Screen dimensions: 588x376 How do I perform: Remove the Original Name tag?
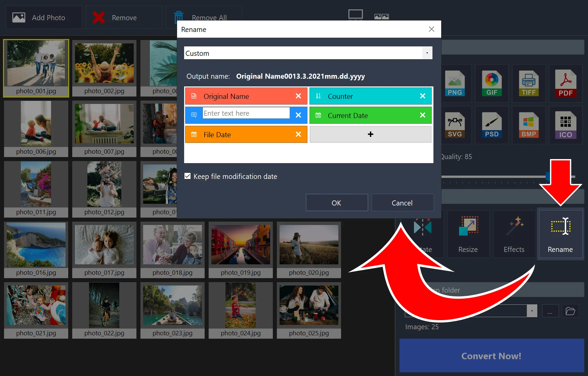click(x=298, y=96)
